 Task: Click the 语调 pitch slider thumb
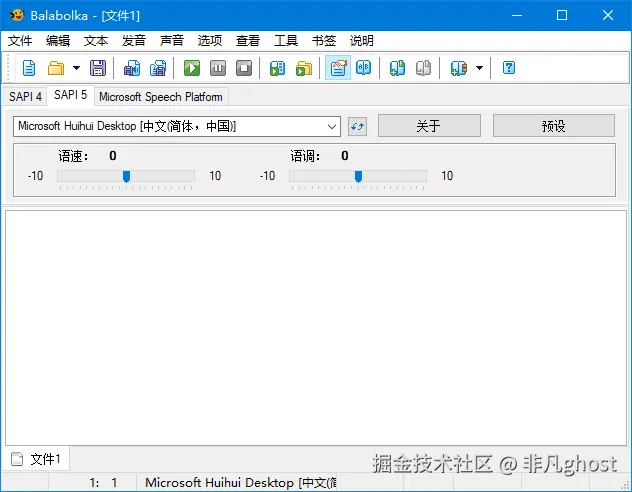[x=358, y=176]
